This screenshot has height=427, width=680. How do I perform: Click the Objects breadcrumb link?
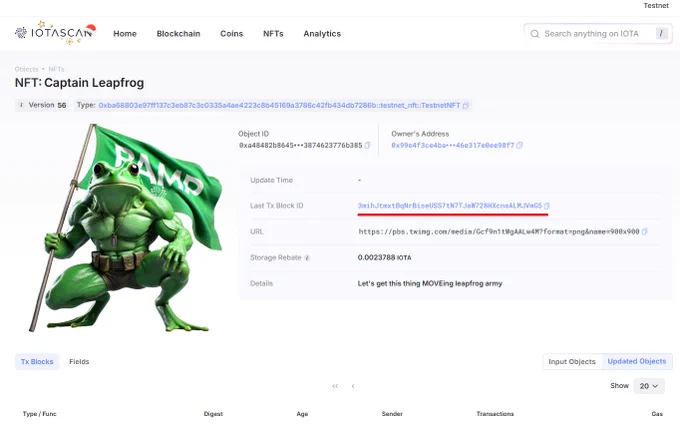coord(26,69)
